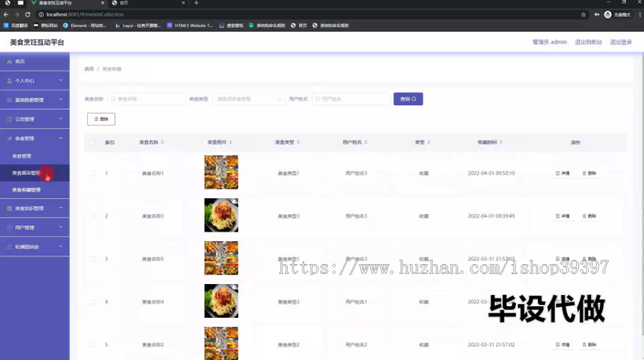The image size is (644, 360).
Task: Focus the 美食名称 search input
Action: 146,99
